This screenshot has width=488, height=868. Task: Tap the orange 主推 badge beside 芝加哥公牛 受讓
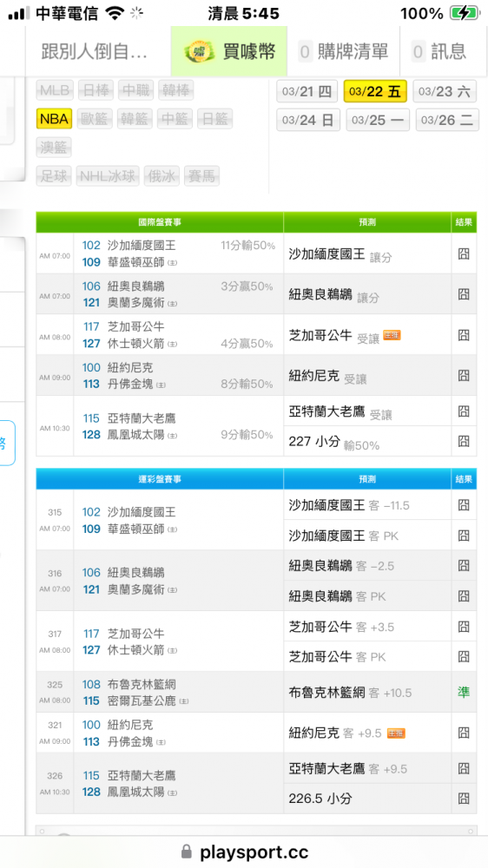click(x=392, y=335)
